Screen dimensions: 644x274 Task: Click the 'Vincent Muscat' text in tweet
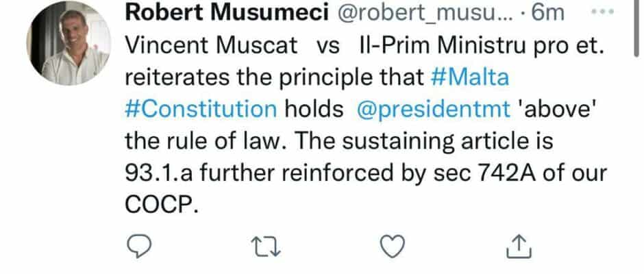pos(211,47)
